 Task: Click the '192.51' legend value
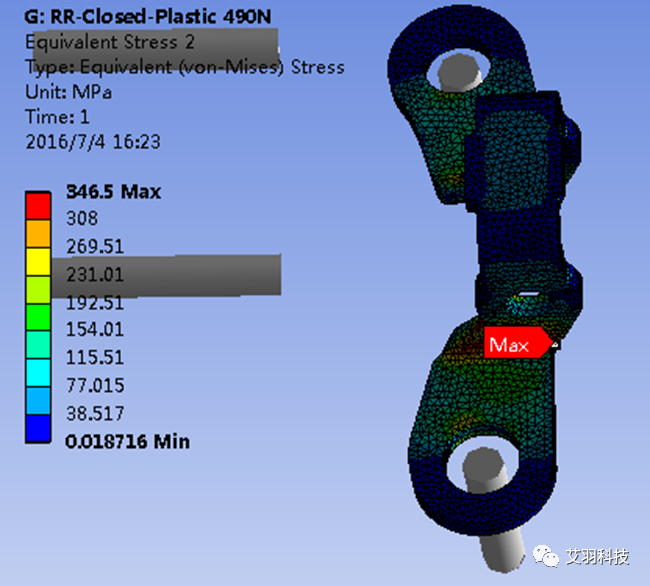(x=95, y=303)
